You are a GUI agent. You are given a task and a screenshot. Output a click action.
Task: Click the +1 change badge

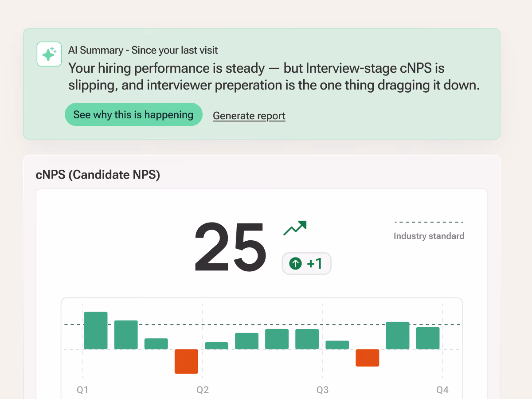coord(306,264)
